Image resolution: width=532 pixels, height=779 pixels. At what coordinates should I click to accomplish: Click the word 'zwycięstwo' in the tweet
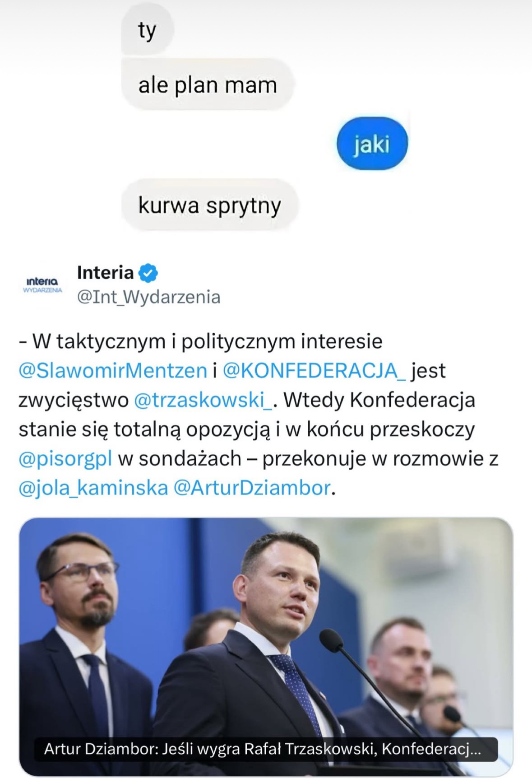(x=74, y=400)
